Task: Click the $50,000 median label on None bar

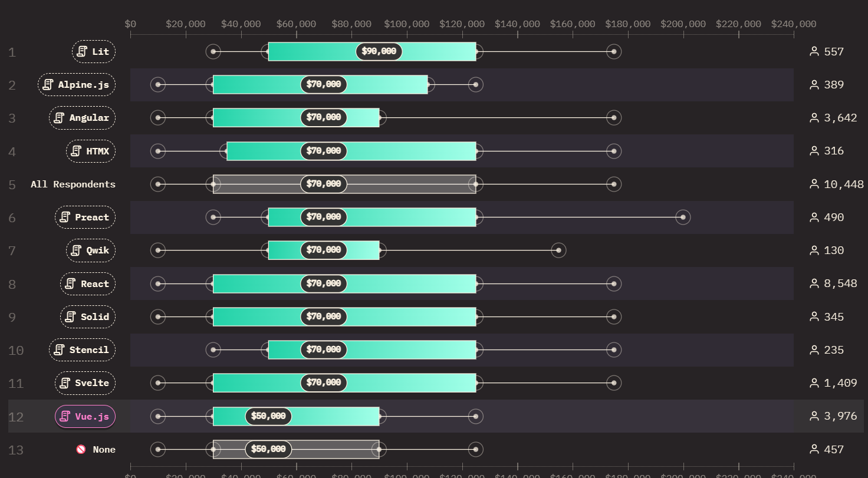Action: (x=268, y=449)
